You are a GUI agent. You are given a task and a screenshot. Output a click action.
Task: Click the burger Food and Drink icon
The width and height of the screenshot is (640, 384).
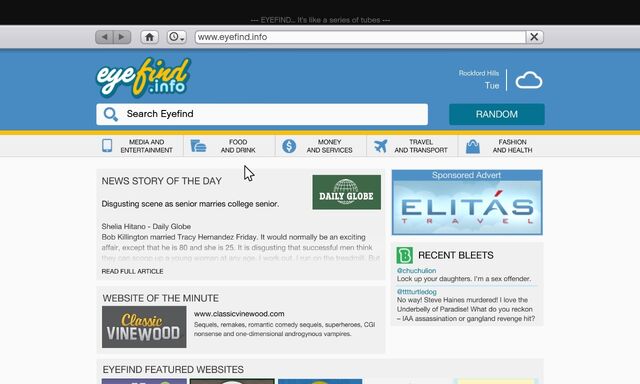(198, 146)
